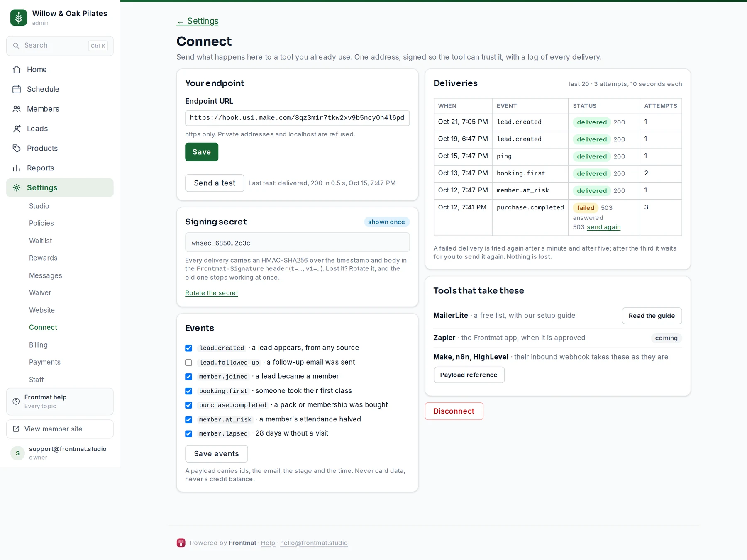Click the Help link in footer
The width and height of the screenshot is (747, 560).
[268, 543]
